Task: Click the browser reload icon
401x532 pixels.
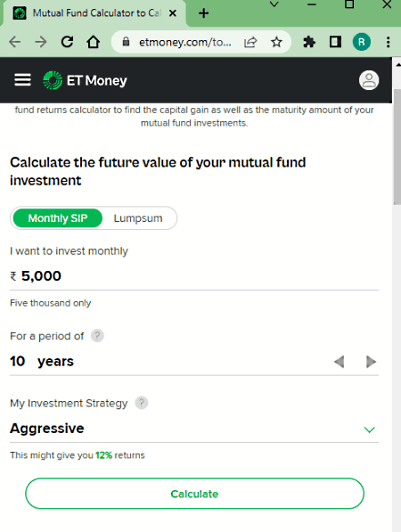Action: [x=67, y=42]
